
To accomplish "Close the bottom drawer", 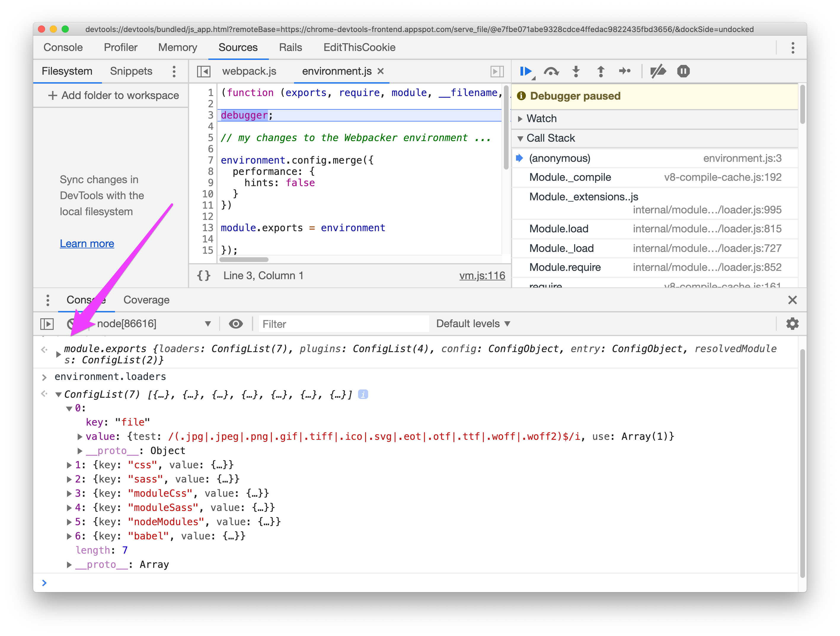I will (x=792, y=300).
